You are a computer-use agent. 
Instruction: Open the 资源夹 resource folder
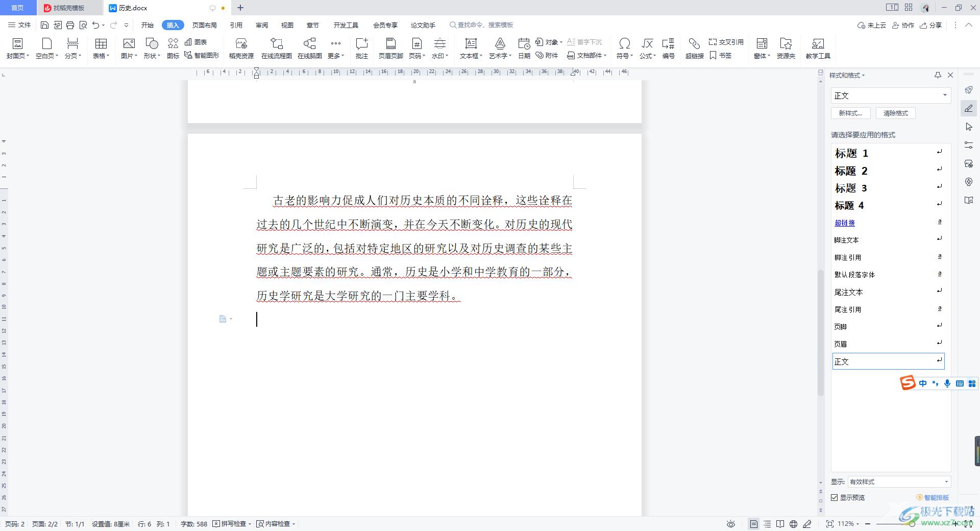pos(786,49)
